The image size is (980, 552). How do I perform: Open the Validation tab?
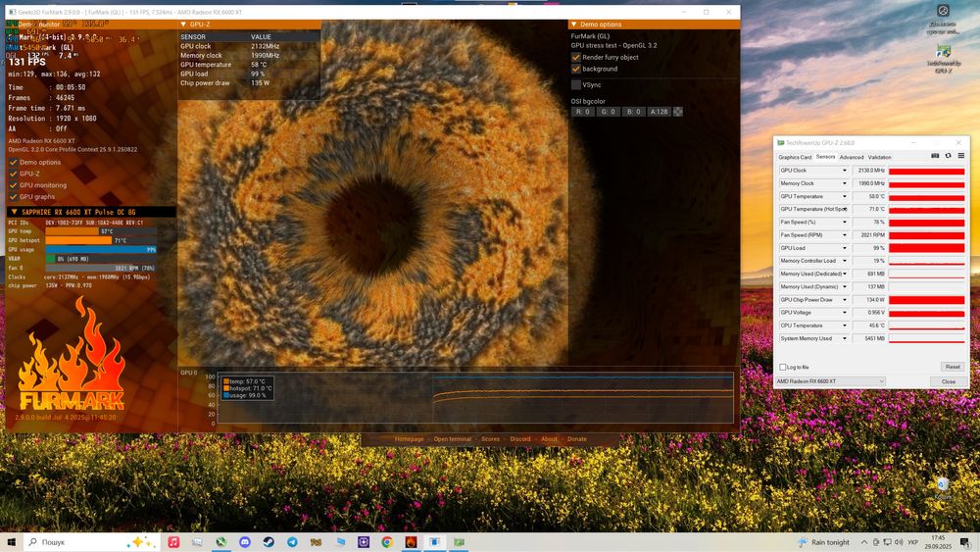[879, 157]
